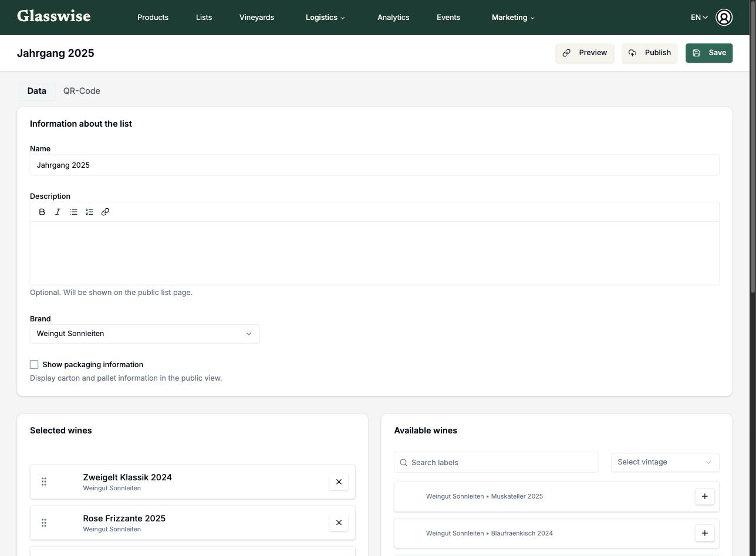
Task: Focus the Search labels field
Action: click(x=496, y=462)
